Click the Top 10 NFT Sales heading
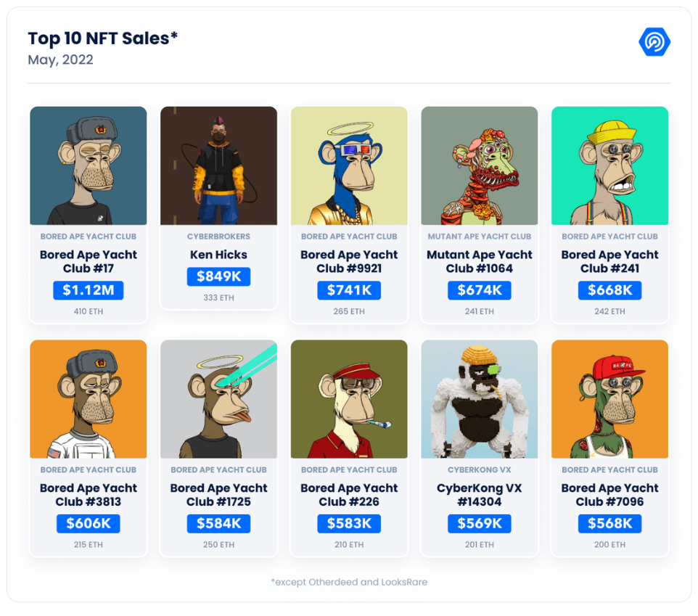698x616 pixels. coord(103,38)
